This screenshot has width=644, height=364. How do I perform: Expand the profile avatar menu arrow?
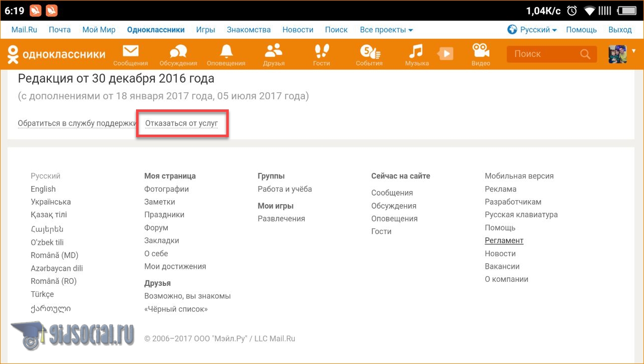(633, 50)
